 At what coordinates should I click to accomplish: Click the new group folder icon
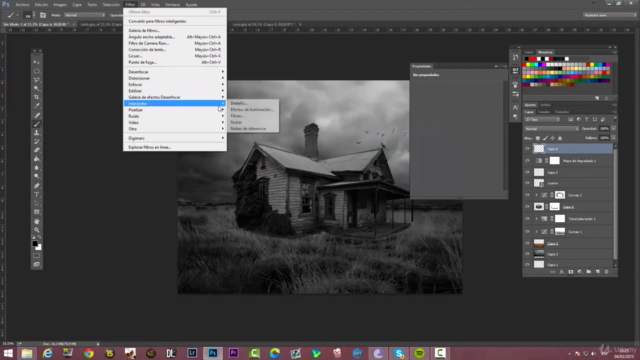pos(589,272)
